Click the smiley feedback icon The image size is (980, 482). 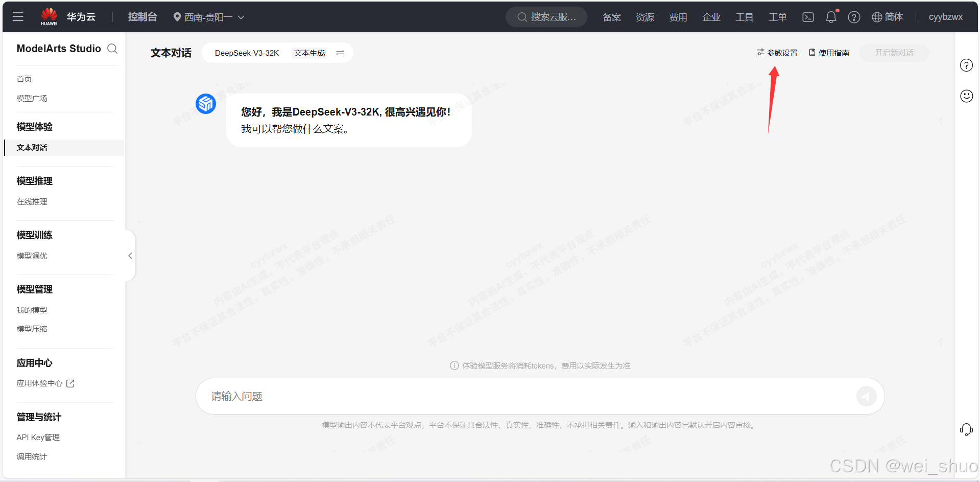point(966,96)
